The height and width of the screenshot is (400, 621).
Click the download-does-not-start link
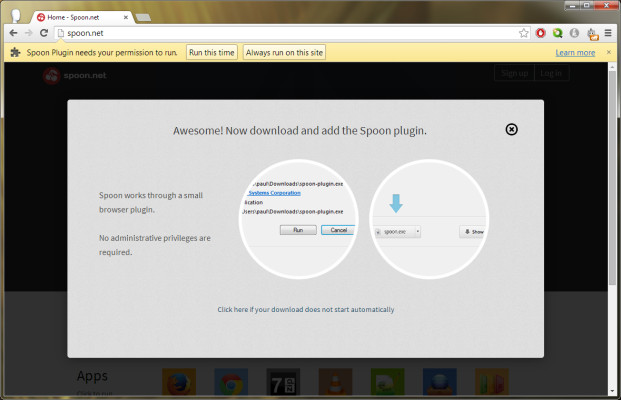click(306, 309)
